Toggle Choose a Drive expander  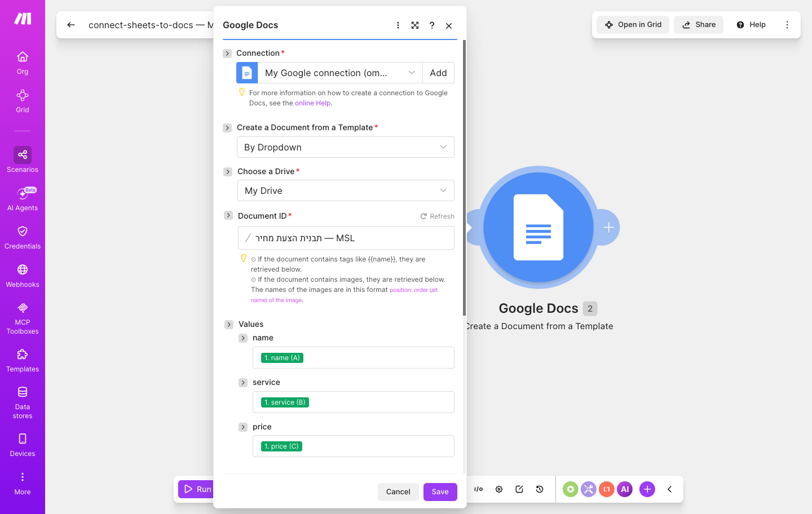[x=228, y=172]
